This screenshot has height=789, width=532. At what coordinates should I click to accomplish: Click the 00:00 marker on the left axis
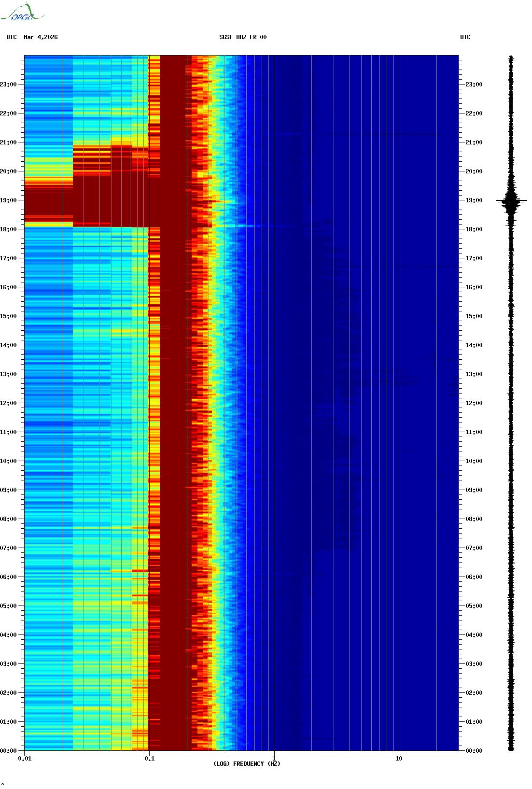coord(8,751)
